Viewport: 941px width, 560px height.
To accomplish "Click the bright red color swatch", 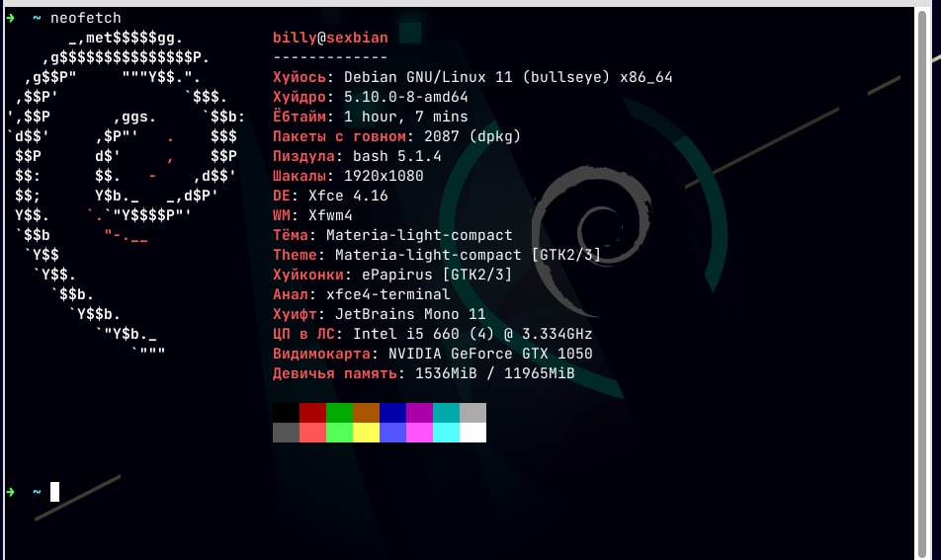I will (312, 433).
